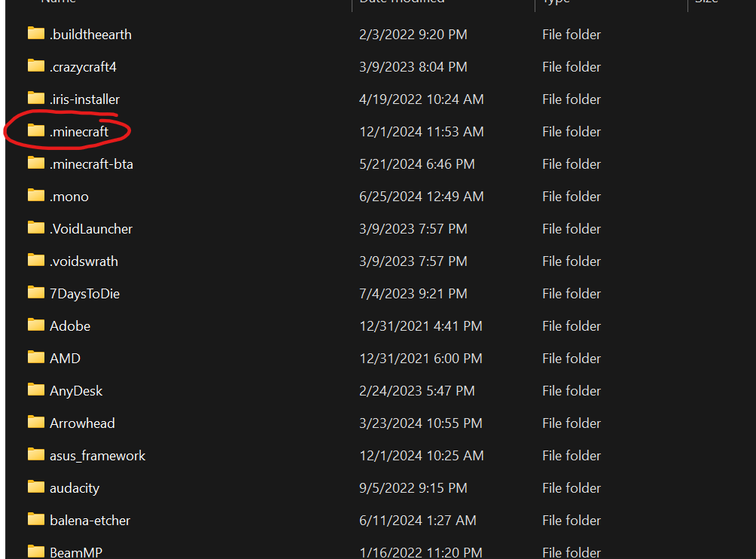Screen dimensions: 756x559
Task: Select the date "12/1/2024 10:25 AM"
Action: [422, 456]
